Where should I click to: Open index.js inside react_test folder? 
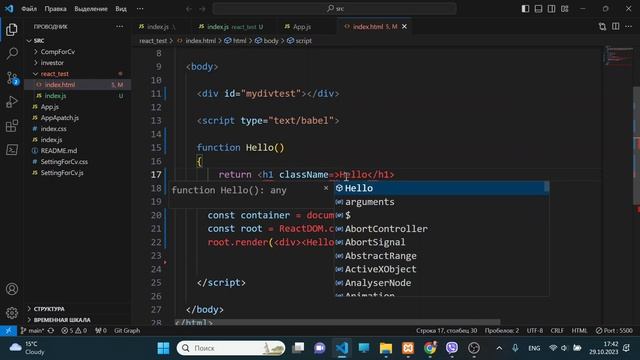(55, 96)
